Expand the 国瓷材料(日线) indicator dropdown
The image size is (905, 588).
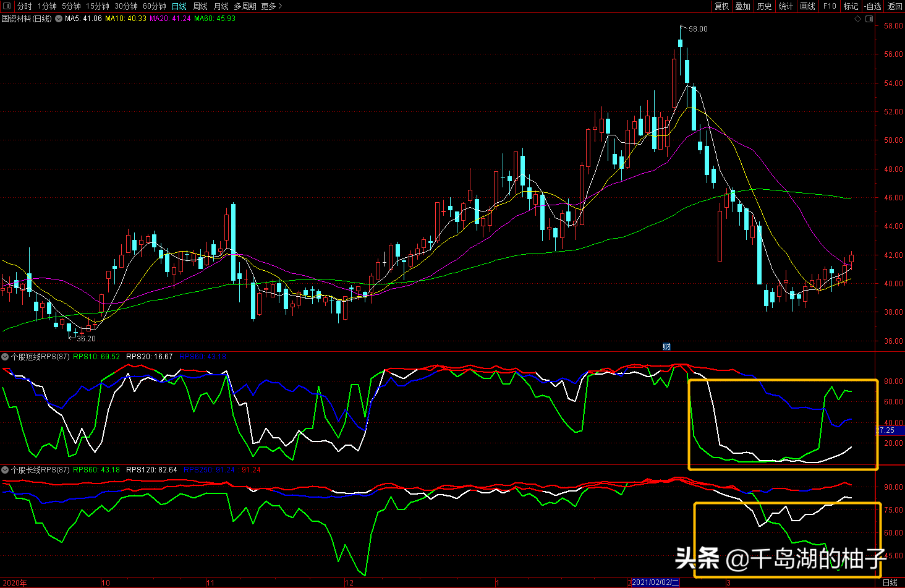[x=59, y=19]
